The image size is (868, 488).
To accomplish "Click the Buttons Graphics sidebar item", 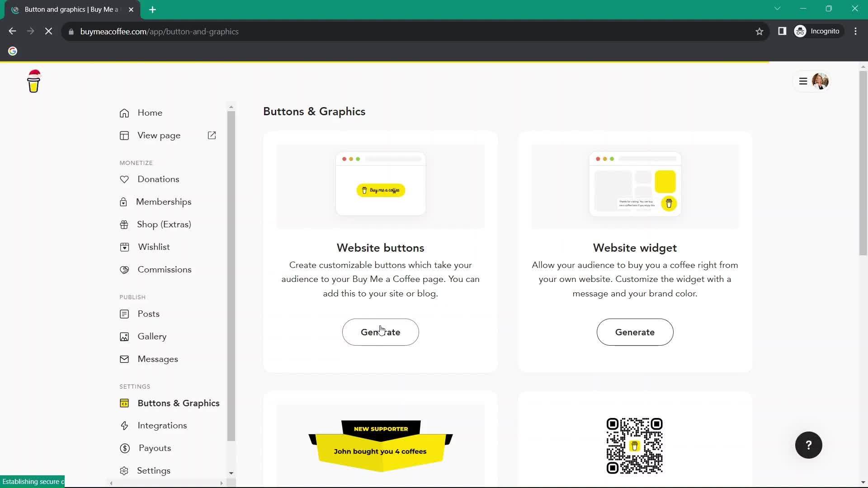I will coord(178,403).
